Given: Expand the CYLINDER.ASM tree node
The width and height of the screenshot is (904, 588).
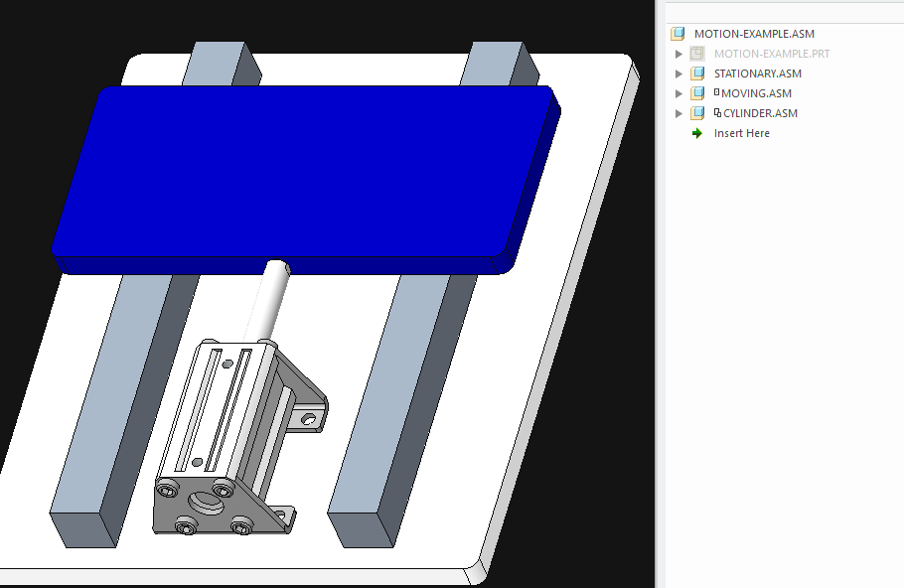Looking at the screenshot, I should [678, 112].
